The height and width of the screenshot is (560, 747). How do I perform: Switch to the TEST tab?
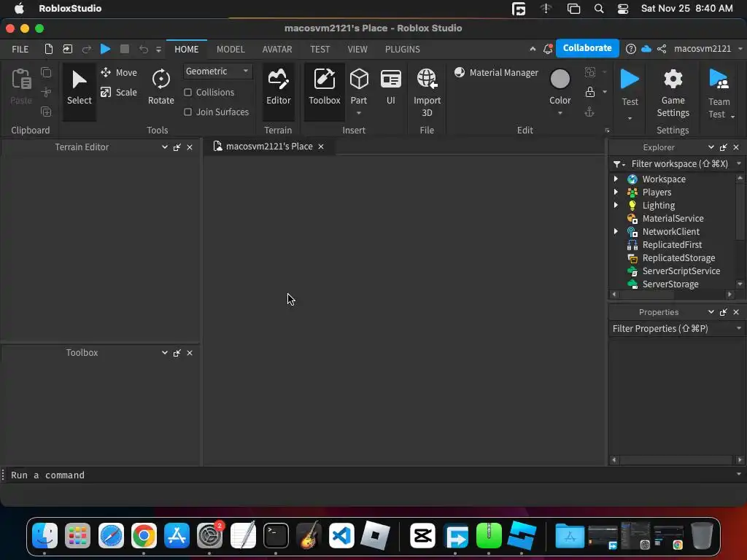tap(320, 49)
